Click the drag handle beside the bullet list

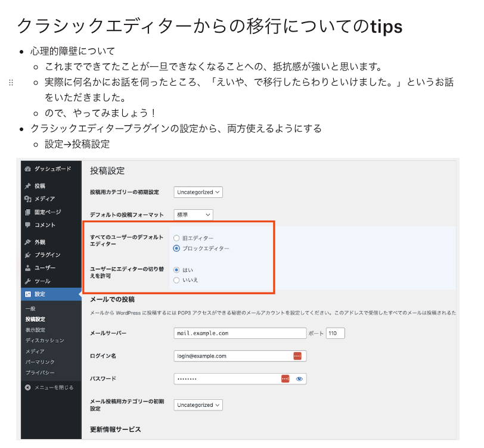(x=11, y=82)
